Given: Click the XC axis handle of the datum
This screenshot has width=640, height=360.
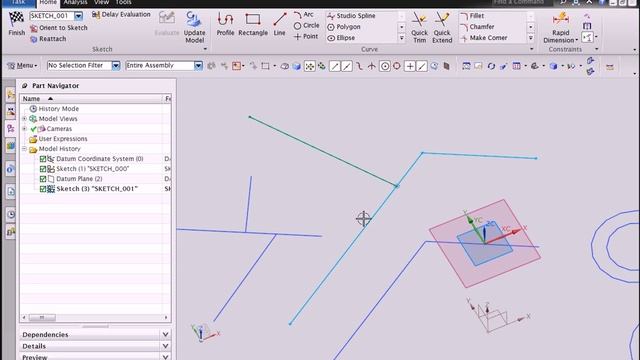Looking at the screenshot, I should coord(515,231).
